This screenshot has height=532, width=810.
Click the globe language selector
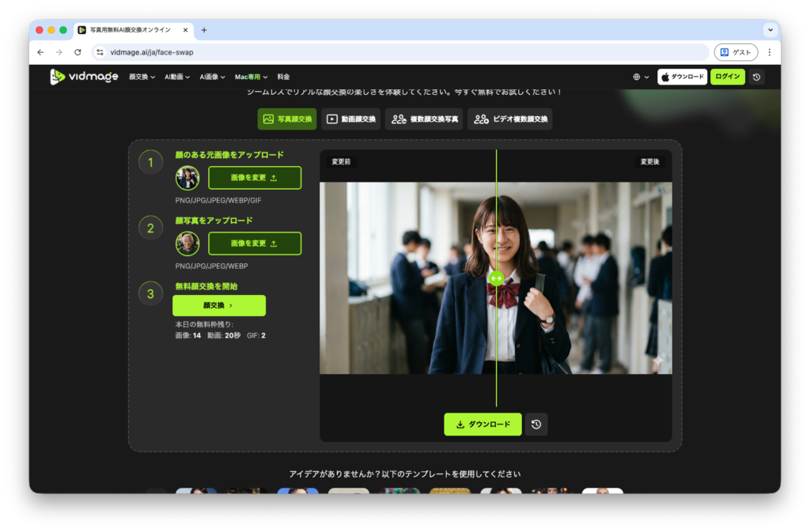tap(641, 77)
